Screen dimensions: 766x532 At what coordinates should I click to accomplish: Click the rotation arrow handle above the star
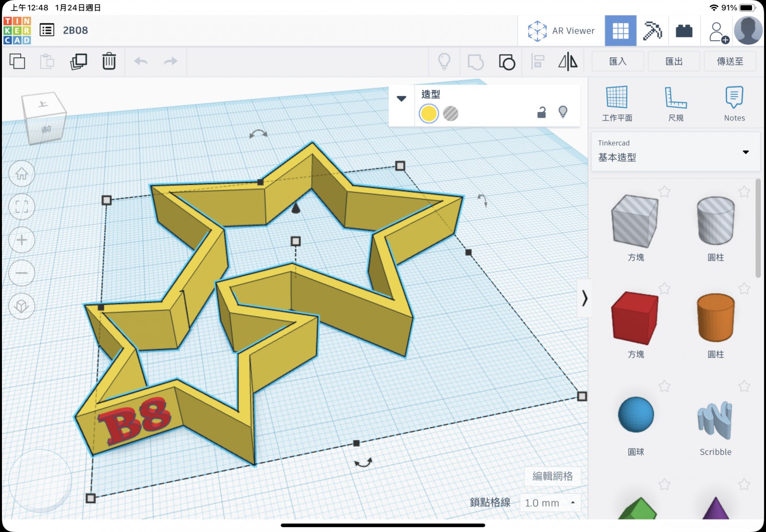pos(259,134)
